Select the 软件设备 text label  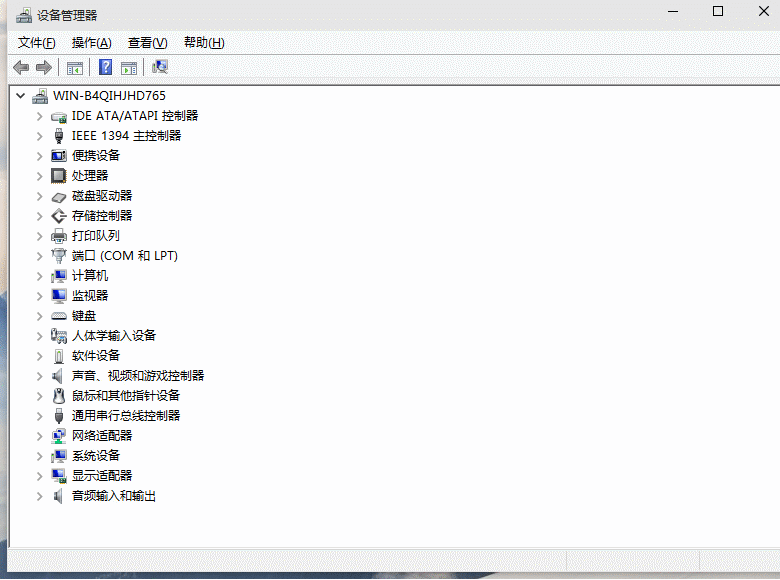point(96,356)
